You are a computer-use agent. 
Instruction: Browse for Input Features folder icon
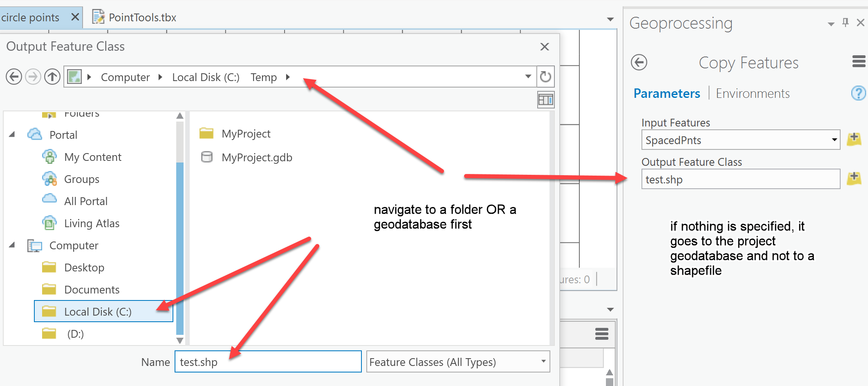(854, 139)
